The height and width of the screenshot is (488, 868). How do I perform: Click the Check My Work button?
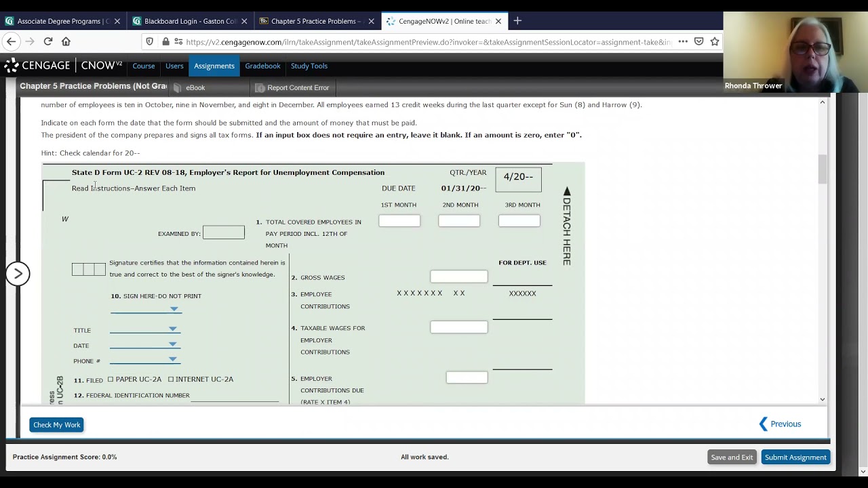click(x=57, y=425)
